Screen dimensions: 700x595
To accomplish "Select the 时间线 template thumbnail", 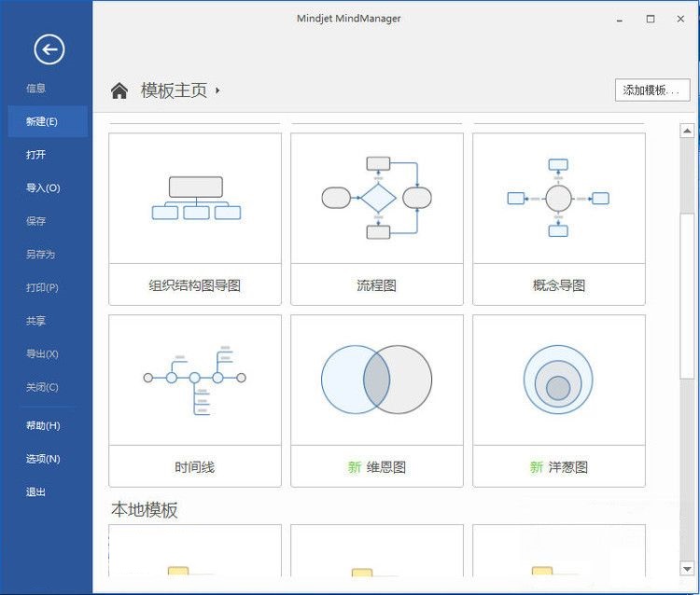I will (x=195, y=380).
